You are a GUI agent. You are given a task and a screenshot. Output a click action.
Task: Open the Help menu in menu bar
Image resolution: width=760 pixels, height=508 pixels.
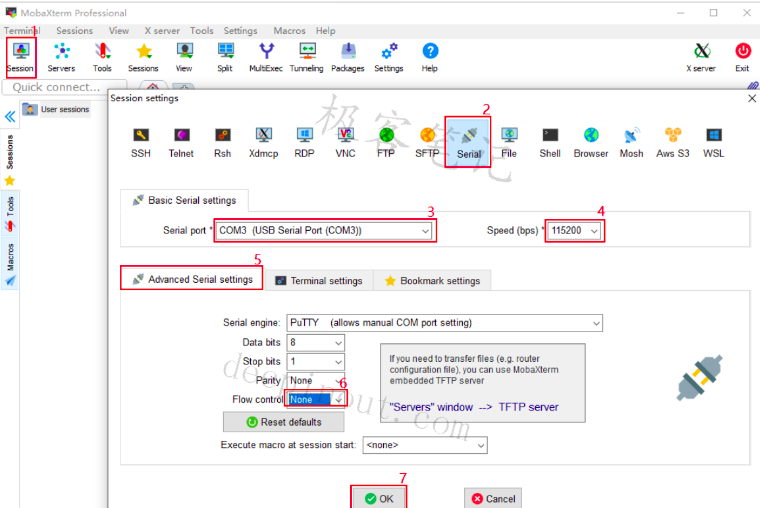325,31
